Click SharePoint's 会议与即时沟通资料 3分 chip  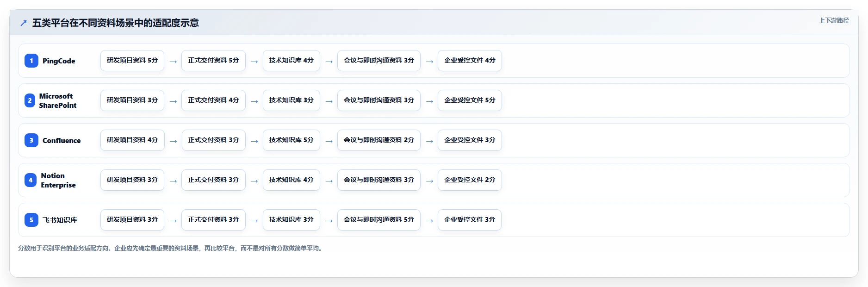pos(379,100)
